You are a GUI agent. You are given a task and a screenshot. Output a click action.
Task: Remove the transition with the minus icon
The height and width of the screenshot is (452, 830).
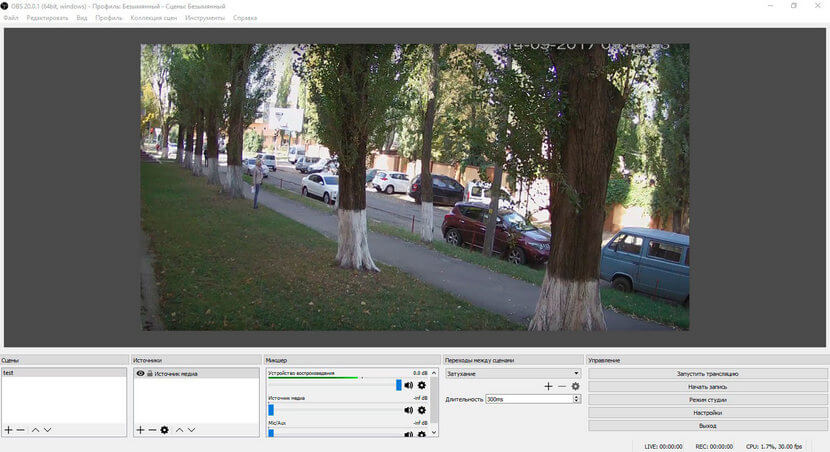(x=562, y=386)
